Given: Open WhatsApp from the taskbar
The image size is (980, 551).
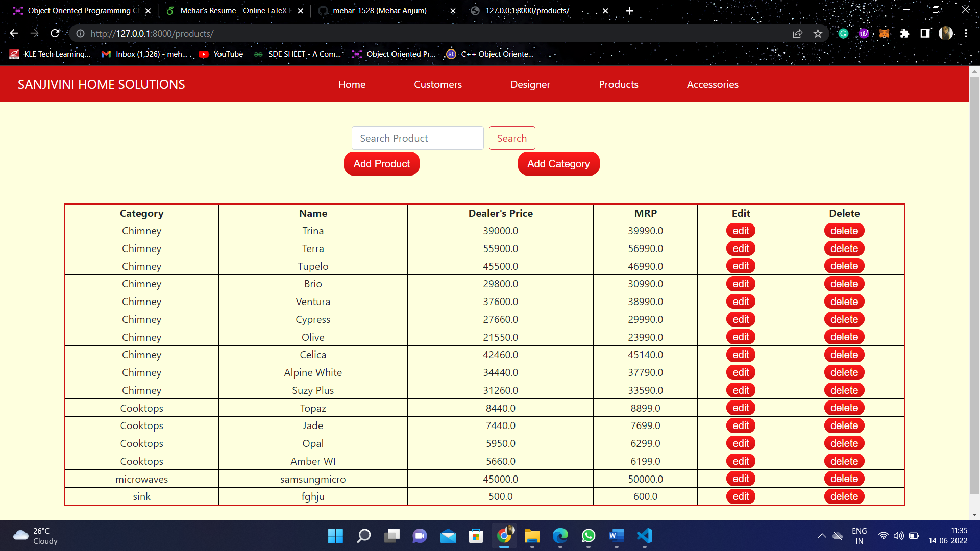Looking at the screenshot, I should point(588,536).
